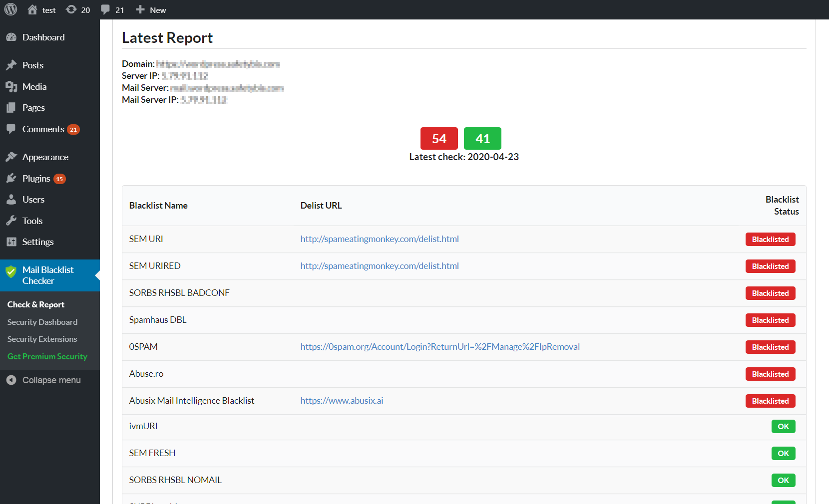Open the Media menu item
The image size is (829, 504).
(50, 86)
